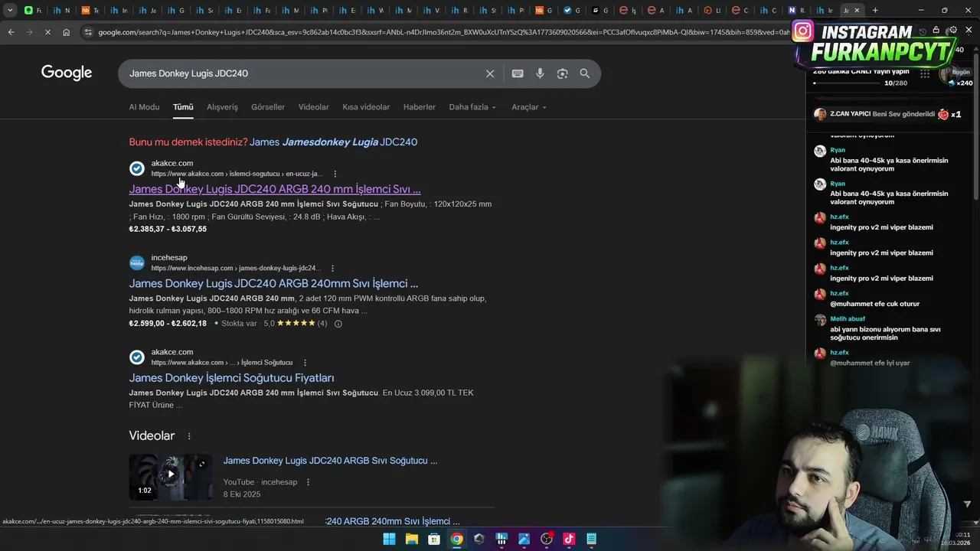Click the akakce favicon on first result
The width and height of the screenshot is (980, 551).
pos(137,168)
